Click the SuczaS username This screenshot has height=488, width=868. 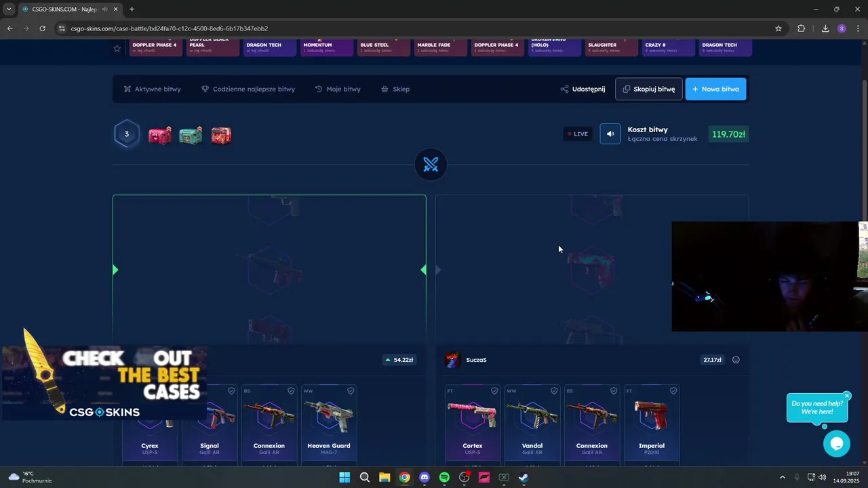[x=476, y=360]
